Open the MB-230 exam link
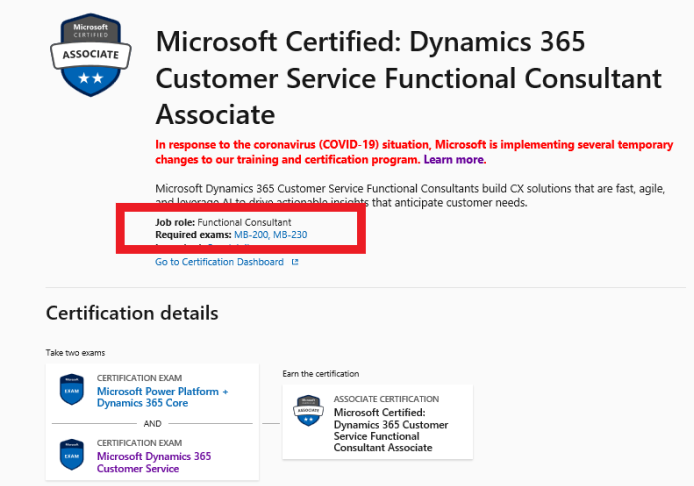Screen dimensions: 694x486 (290, 235)
